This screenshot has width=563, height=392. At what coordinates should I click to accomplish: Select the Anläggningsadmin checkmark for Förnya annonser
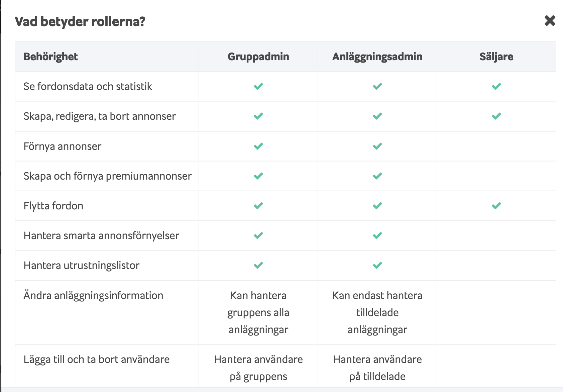pos(377,146)
